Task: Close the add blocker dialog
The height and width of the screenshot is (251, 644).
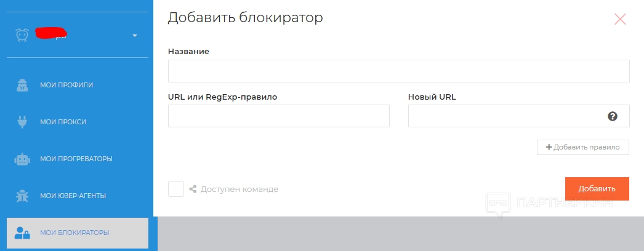Action: coord(620,19)
